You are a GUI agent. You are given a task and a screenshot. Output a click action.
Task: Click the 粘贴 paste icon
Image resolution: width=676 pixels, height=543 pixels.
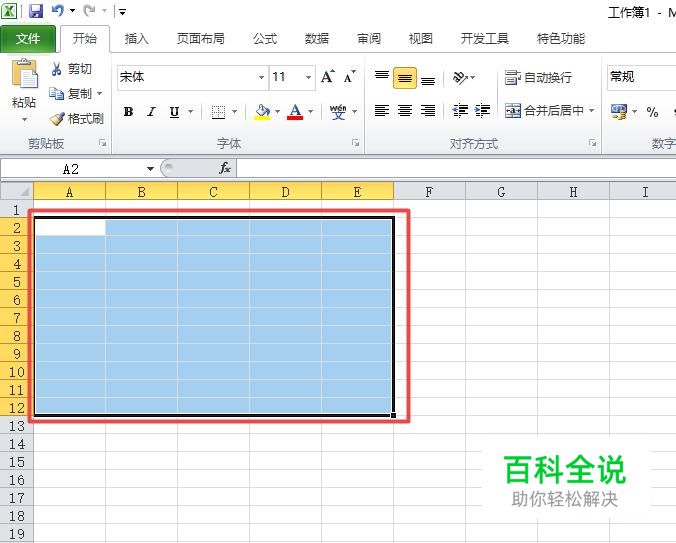click(x=25, y=74)
